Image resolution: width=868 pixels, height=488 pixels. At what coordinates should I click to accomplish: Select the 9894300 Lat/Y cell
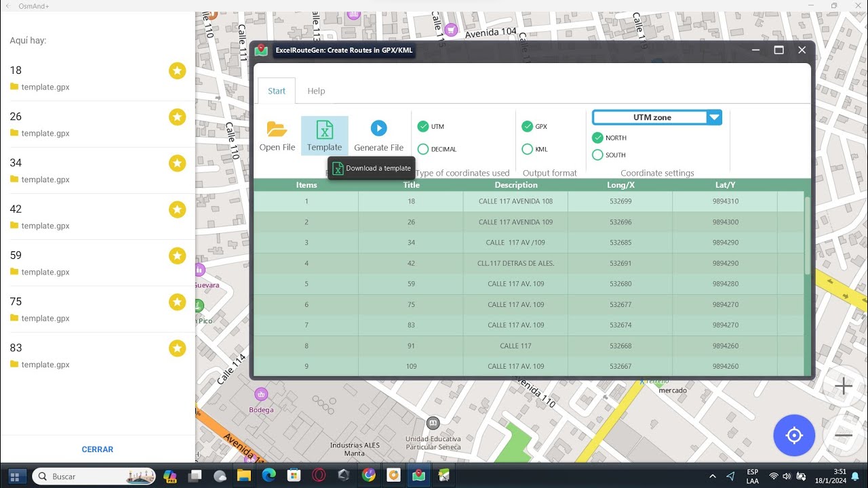(x=725, y=222)
